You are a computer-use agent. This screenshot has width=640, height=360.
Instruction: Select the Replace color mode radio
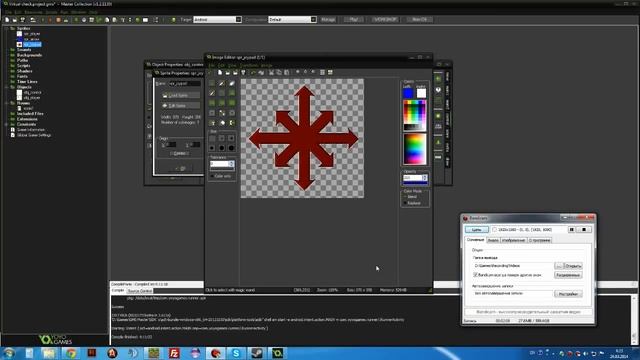pyautogui.click(x=405, y=203)
